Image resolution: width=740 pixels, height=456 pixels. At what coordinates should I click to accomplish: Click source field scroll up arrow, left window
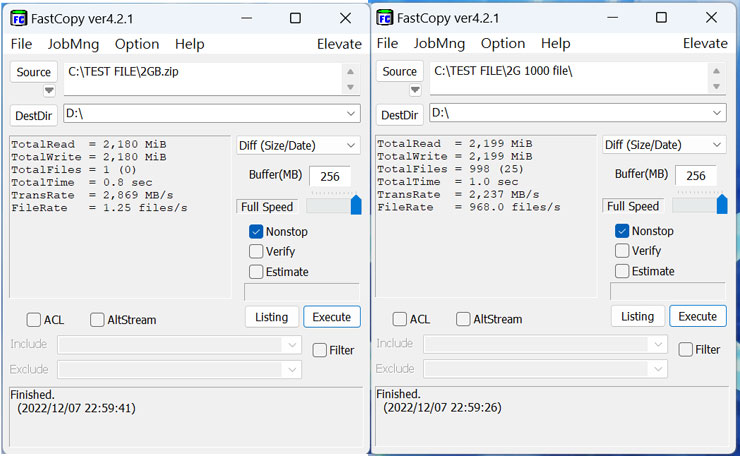point(351,72)
